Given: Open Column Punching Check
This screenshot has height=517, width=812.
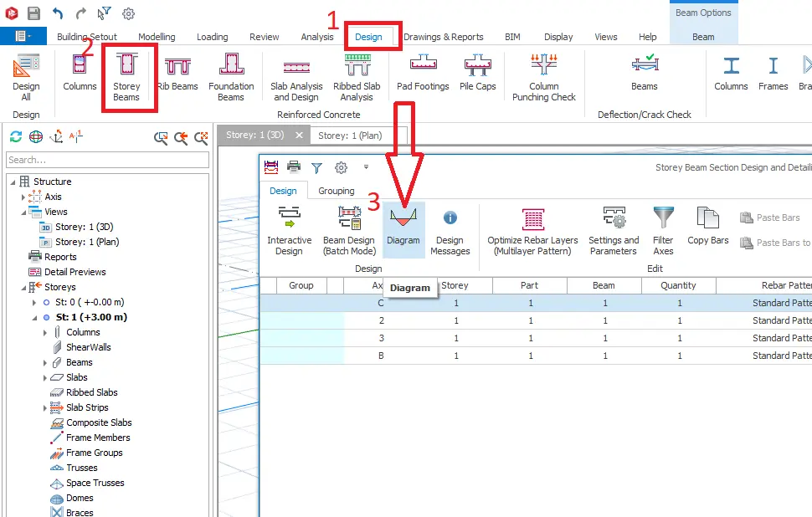Looking at the screenshot, I should coord(544,78).
